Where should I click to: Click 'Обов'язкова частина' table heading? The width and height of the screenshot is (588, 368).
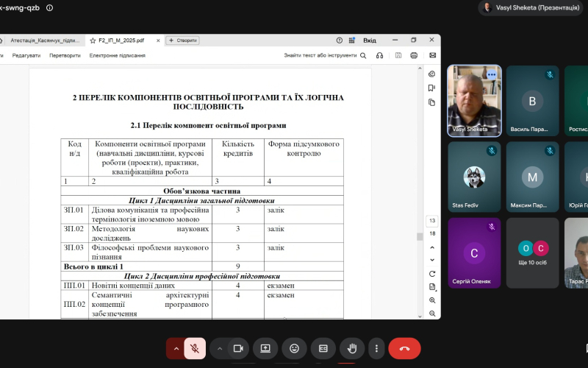pyautogui.click(x=201, y=191)
